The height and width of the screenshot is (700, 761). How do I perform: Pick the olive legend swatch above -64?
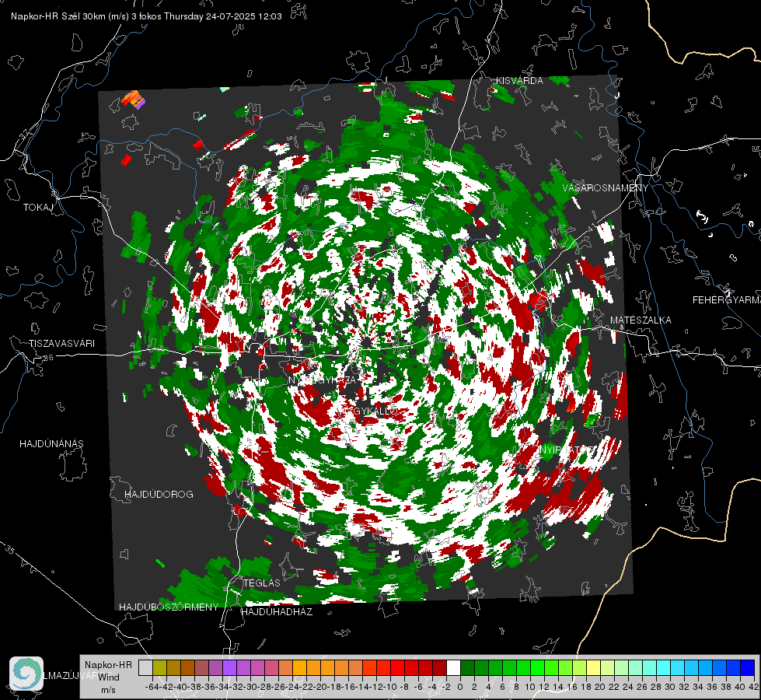point(159,668)
